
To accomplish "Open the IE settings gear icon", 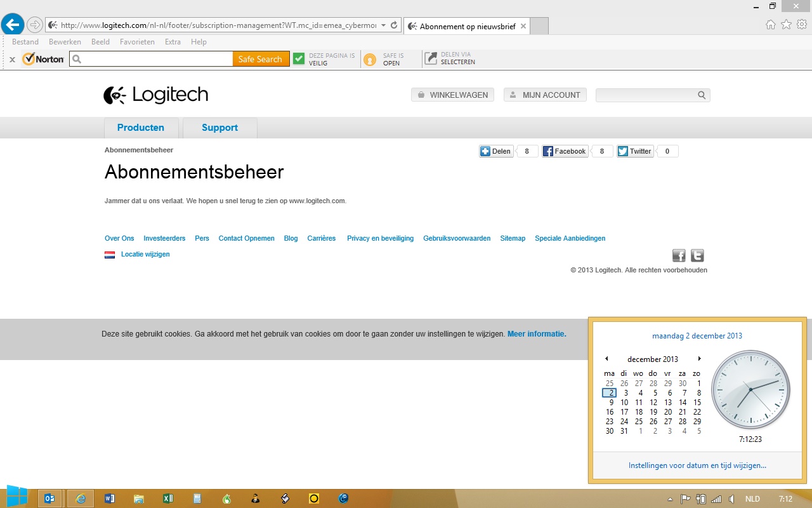I will point(801,25).
